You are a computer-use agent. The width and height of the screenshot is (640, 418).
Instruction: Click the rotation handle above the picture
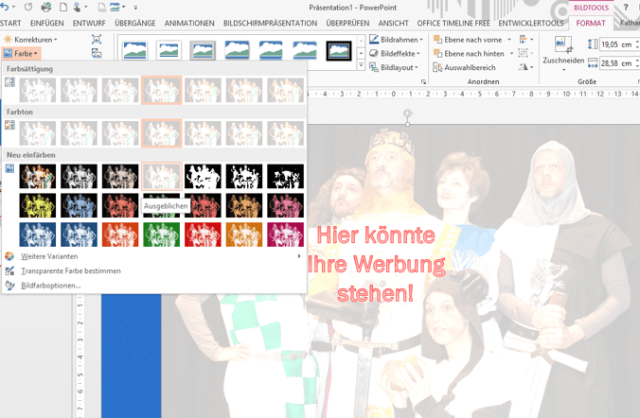407,113
